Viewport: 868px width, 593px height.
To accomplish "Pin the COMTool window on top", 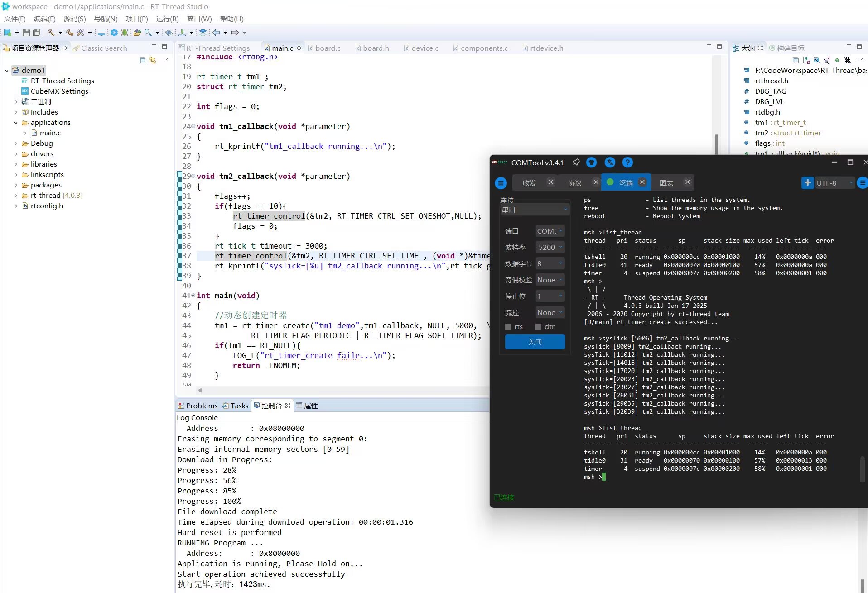I will (x=576, y=163).
